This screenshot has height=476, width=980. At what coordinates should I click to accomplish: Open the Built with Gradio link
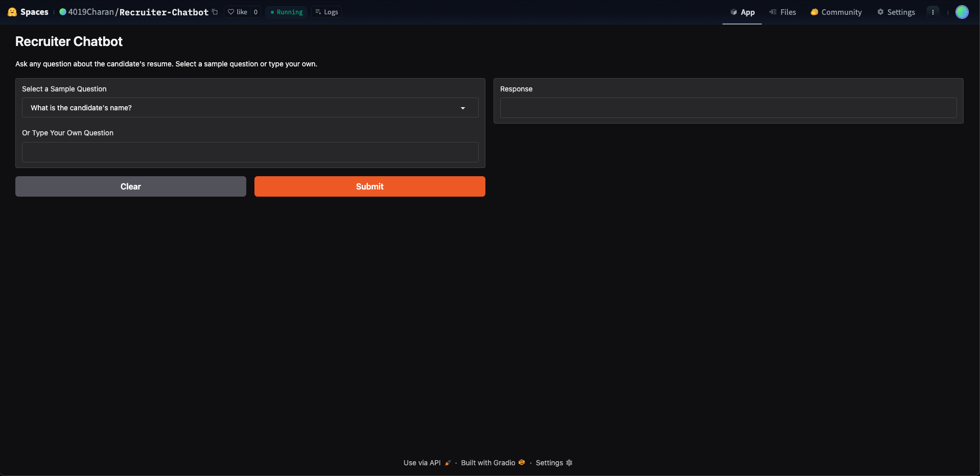pyautogui.click(x=493, y=463)
